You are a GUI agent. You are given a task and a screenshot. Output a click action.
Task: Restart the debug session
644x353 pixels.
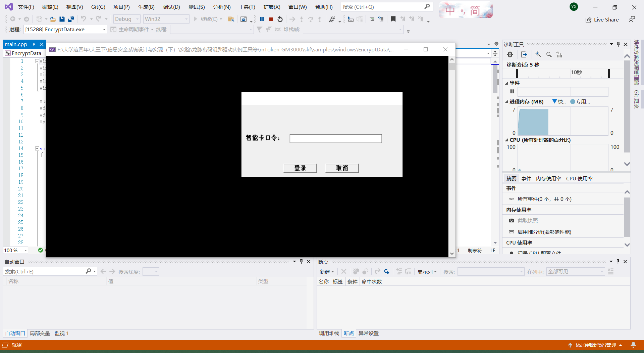[280, 19]
